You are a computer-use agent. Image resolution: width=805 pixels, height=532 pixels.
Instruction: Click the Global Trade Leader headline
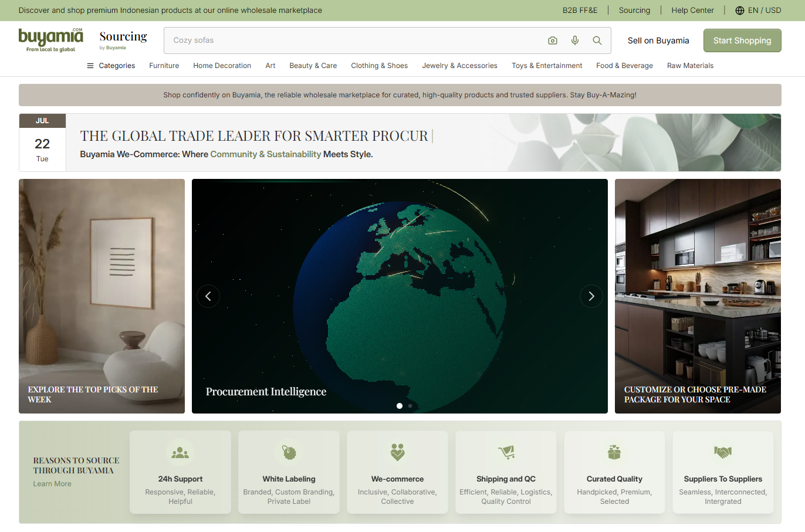[254, 136]
